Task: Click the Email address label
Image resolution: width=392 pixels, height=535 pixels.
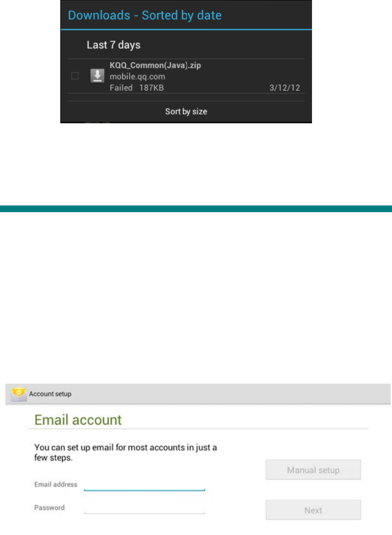Action: coord(56,484)
